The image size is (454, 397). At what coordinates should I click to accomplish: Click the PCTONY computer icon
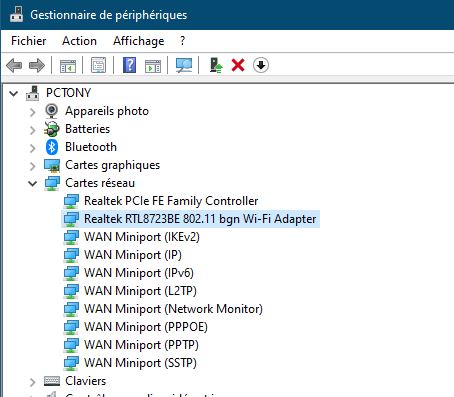pyautogui.click(x=33, y=93)
